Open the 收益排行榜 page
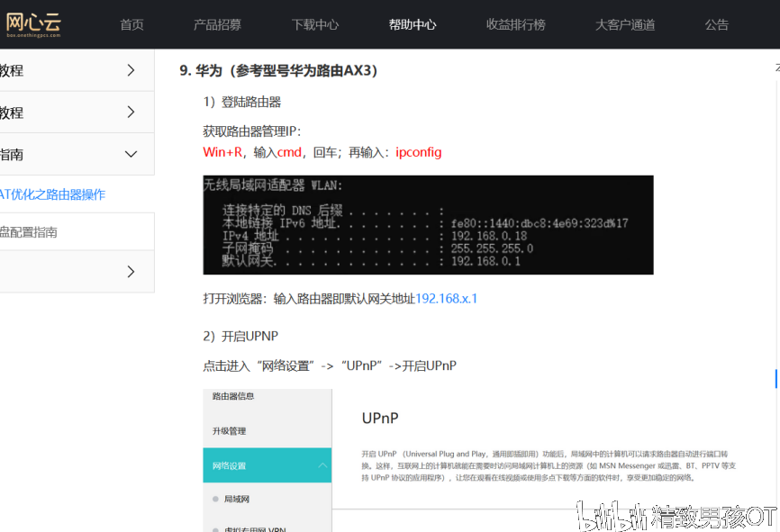 pyautogui.click(x=516, y=24)
